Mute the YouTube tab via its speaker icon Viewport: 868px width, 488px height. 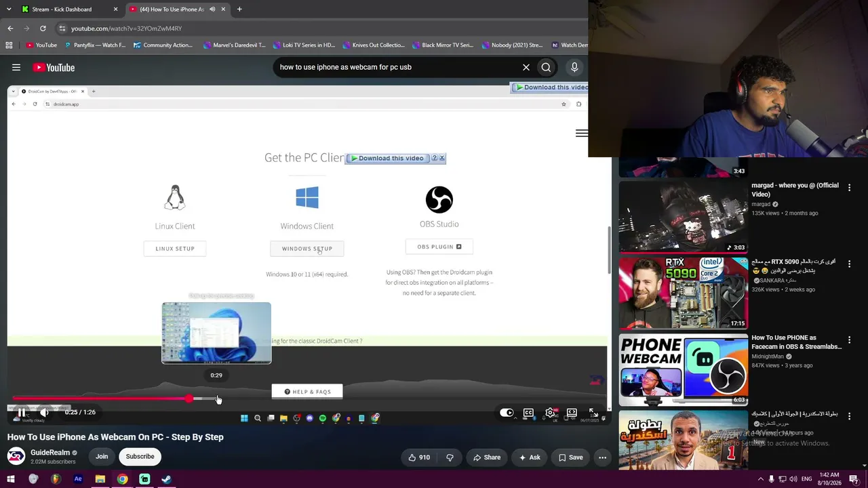coord(212,9)
